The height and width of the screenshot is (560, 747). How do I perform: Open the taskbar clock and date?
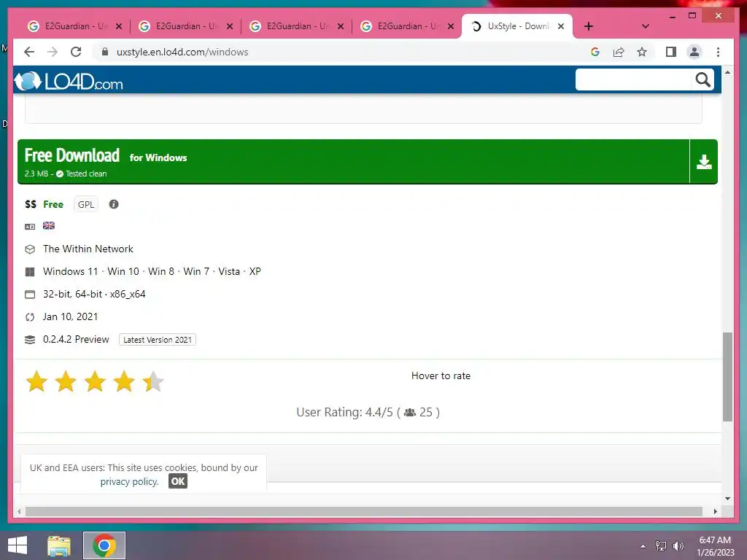(x=715, y=546)
